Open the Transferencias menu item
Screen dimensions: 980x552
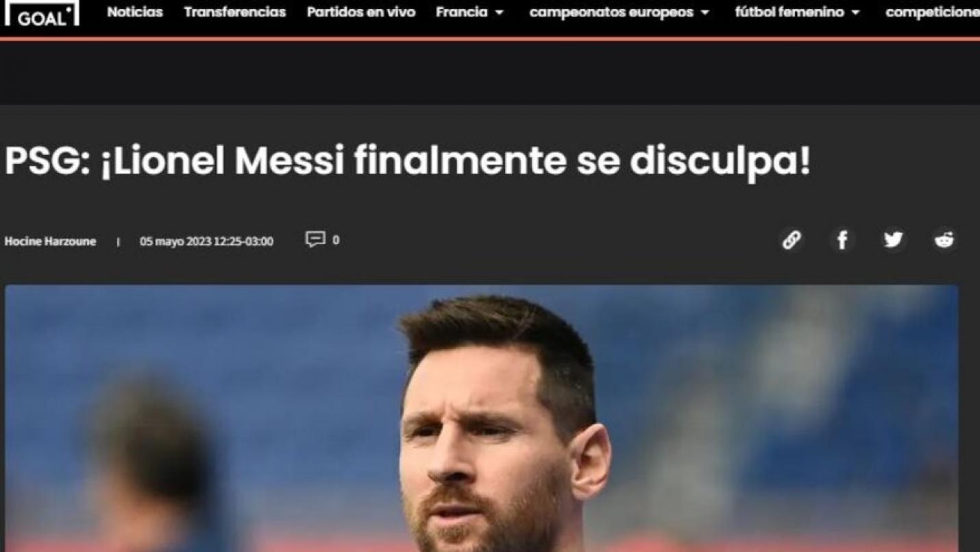pyautogui.click(x=235, y=12)
